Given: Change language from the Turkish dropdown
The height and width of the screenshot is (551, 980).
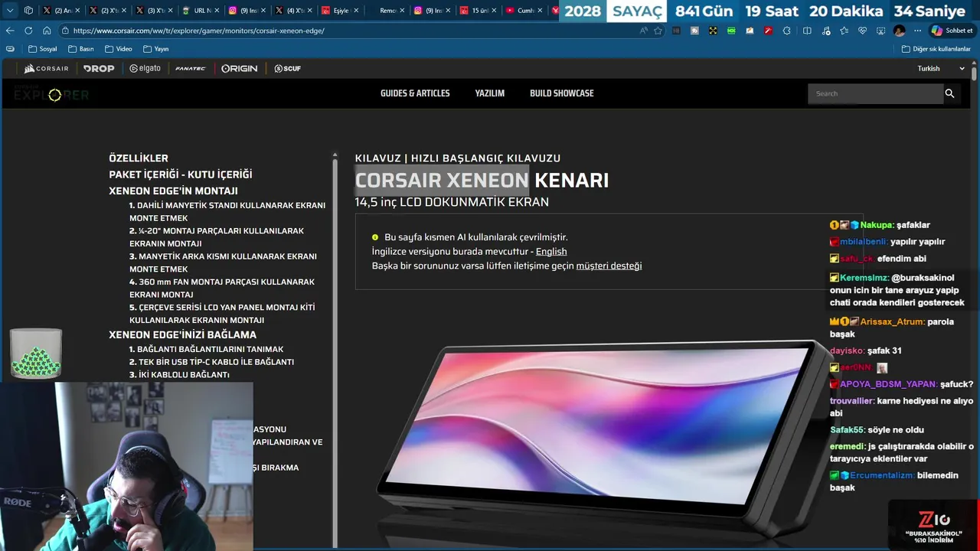Looking at the screenshot, I should tap(941, 68).
